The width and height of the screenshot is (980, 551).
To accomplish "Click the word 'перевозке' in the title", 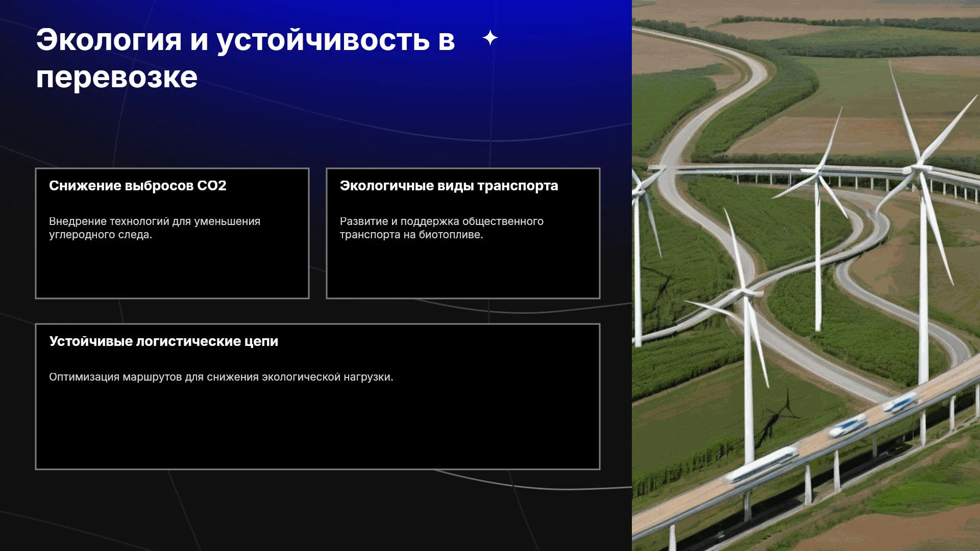I will pos(116,78).
